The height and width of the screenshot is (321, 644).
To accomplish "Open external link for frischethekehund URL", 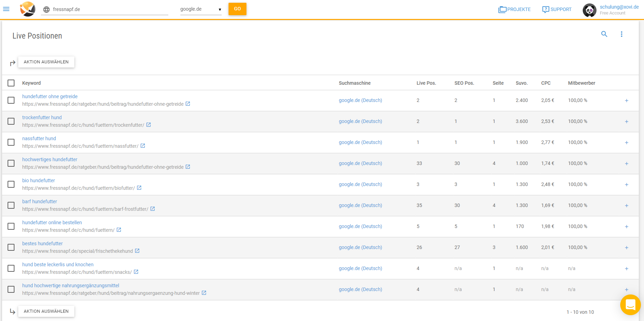I will point(137,251).
